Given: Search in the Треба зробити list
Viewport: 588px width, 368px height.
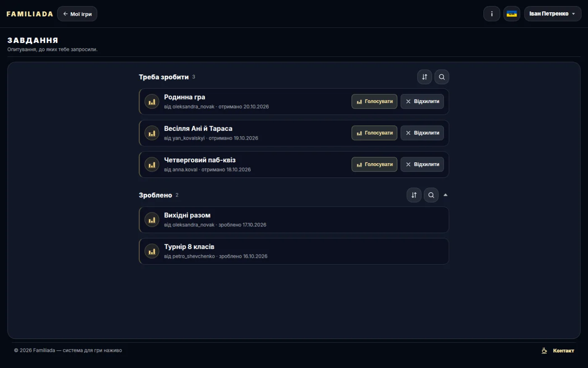Looking at the screenshot, I should click(442, 77).
